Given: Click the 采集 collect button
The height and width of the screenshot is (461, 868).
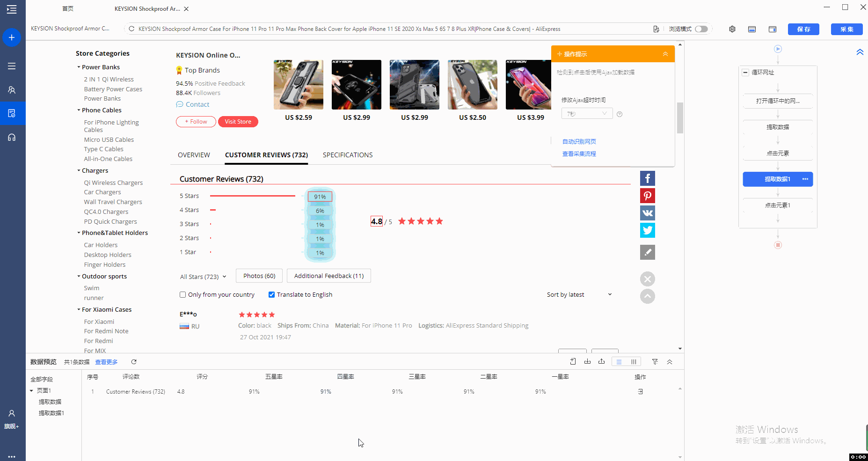Looking at the screenshot, I should click(x=846, y=29).
